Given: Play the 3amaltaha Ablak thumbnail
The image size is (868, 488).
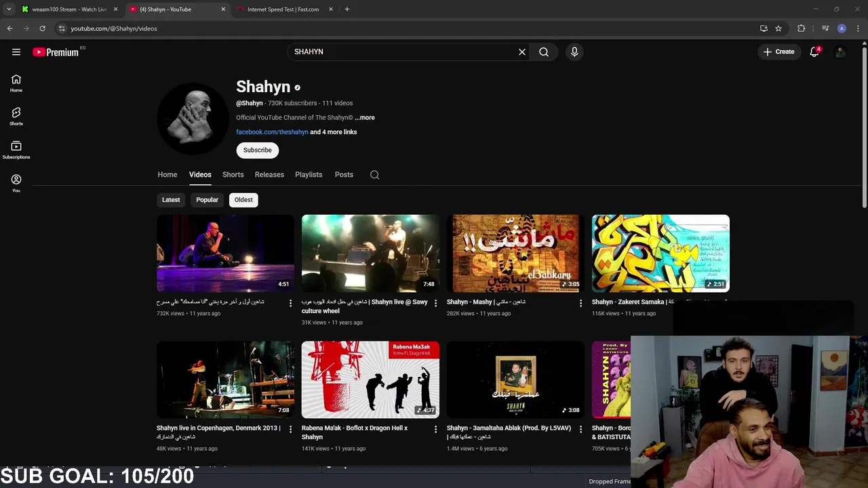Looking at the screenshot, I should pos(515,380).
